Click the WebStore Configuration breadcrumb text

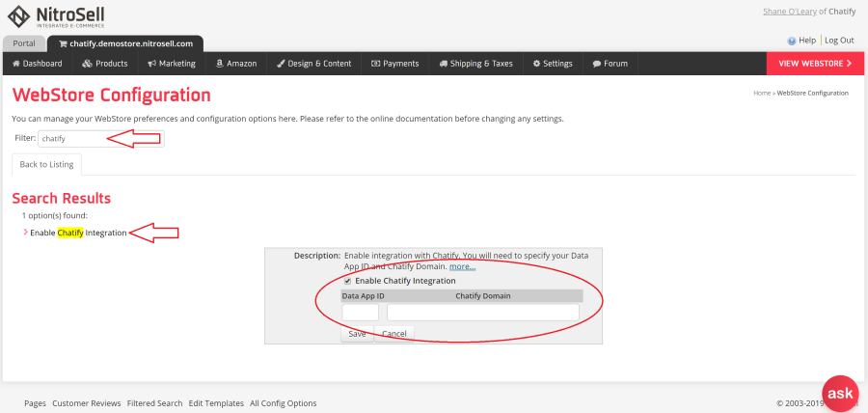pos(813,93)
